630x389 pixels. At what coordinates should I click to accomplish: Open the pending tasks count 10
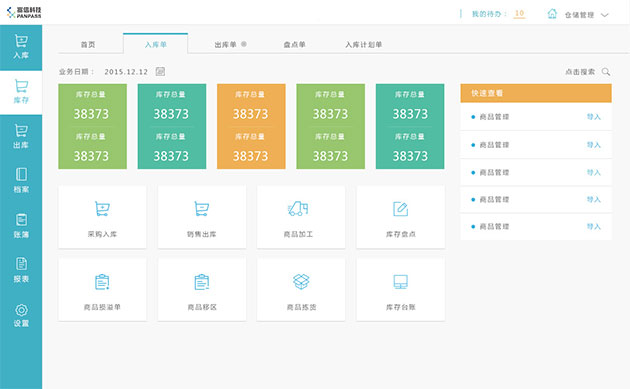coord(520,14)
